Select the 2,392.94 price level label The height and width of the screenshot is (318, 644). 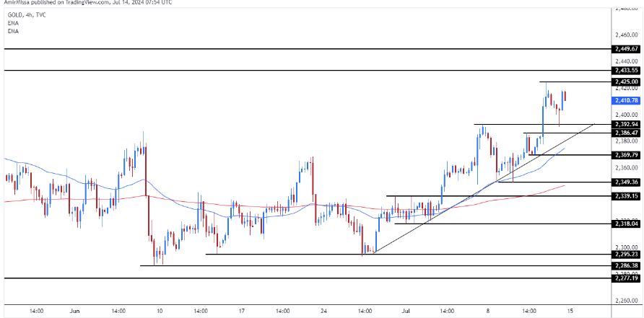[x=625, y=124]
